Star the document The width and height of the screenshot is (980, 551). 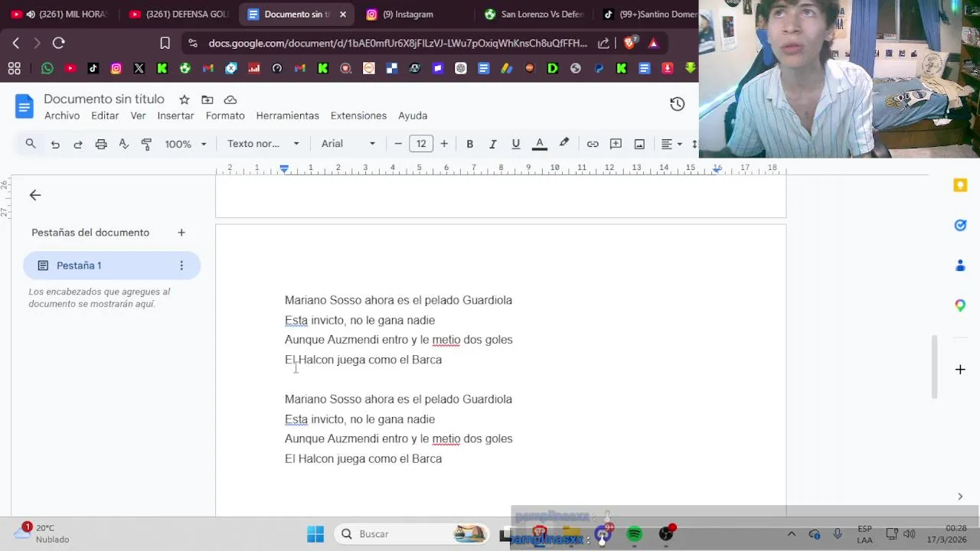pos(185,99)
